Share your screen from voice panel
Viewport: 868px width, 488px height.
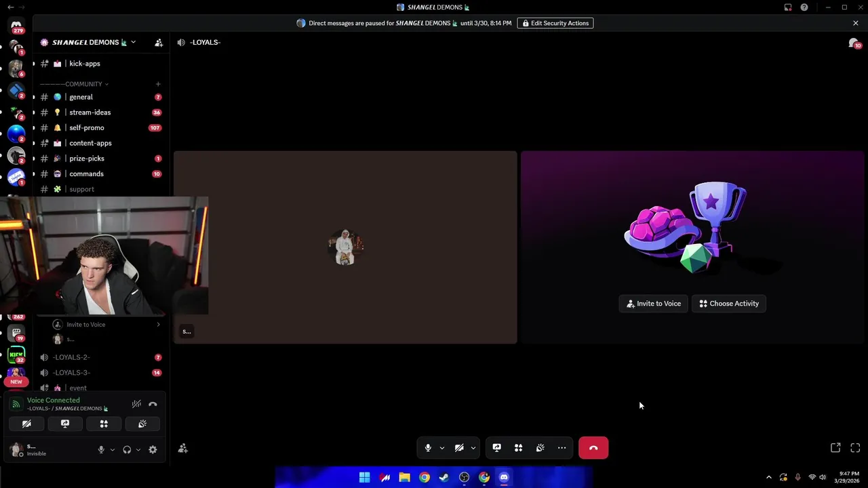65,424
